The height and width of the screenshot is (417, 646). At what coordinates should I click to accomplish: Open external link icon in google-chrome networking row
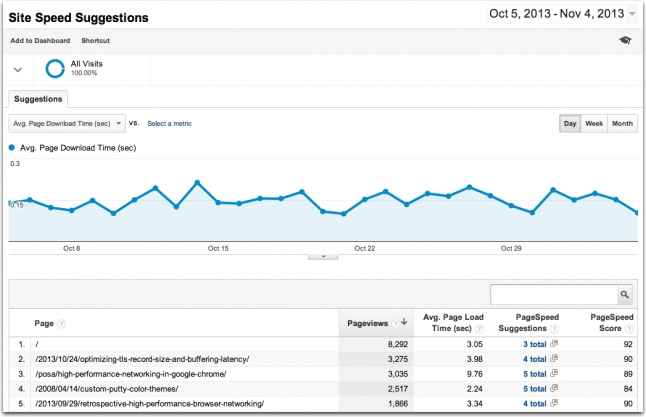pos(554,373)
